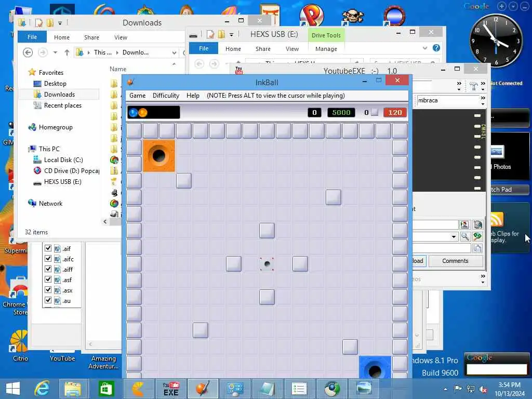Expand ribbon chevron in HEXS USB window
This screenshot has width=532, height=399.
click(x=425, y=48)
